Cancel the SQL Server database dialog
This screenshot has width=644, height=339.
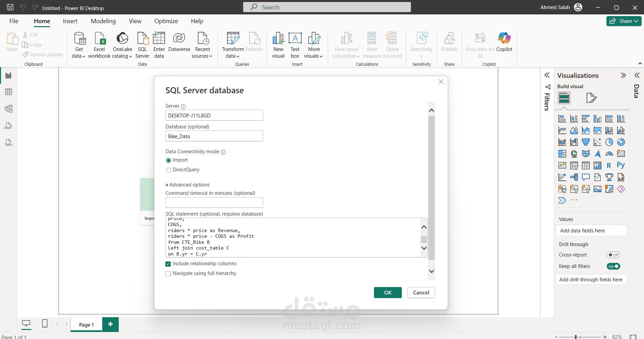pyautogui.click(x=421, y=293)
